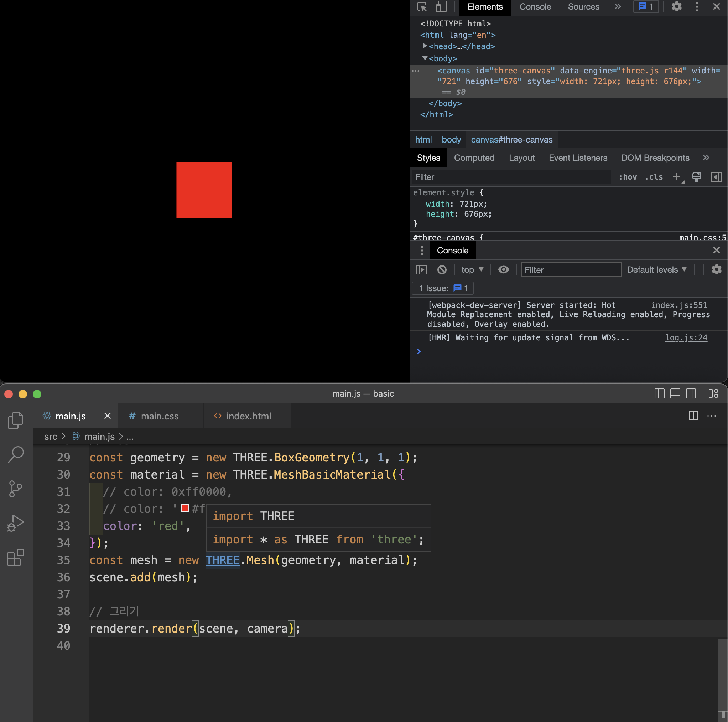Open the Elements tab in DevTools

485,7
